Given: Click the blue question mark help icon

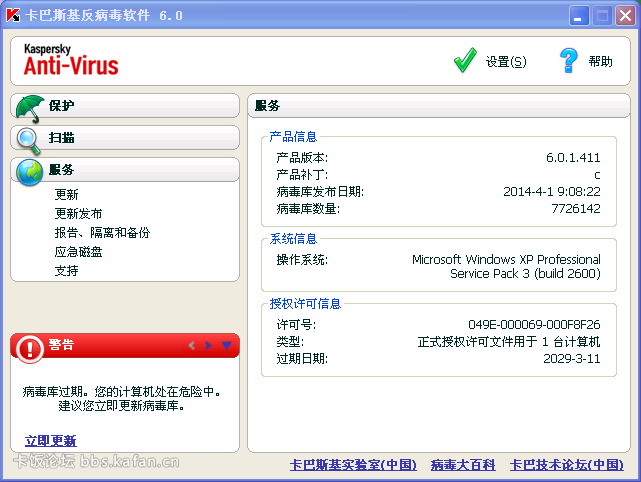Looking at the screenshot, I should point(569,61).
